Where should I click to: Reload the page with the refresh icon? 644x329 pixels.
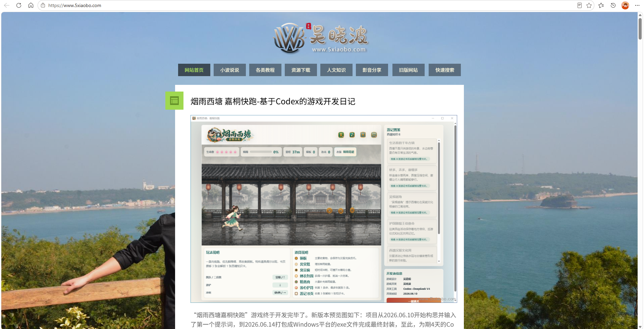19,5
